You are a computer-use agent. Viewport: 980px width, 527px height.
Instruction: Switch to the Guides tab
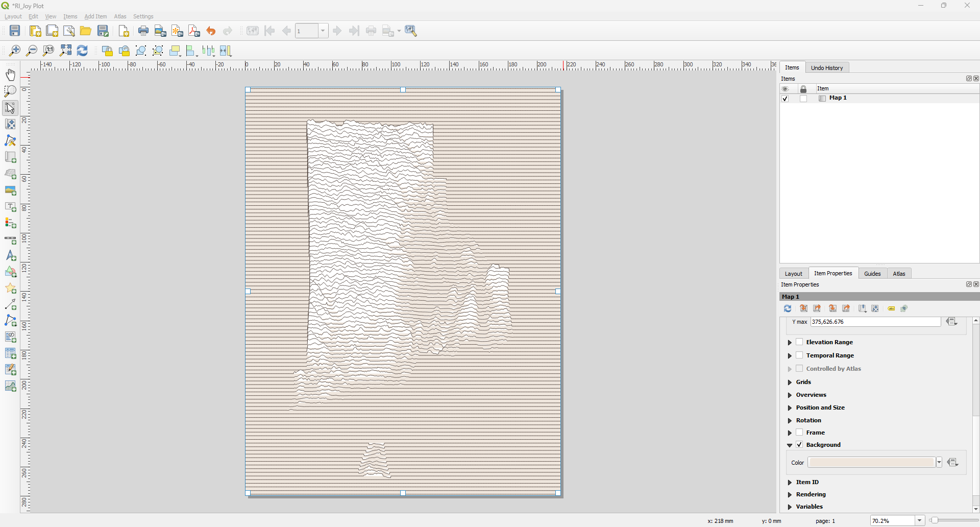pos(872,274)
